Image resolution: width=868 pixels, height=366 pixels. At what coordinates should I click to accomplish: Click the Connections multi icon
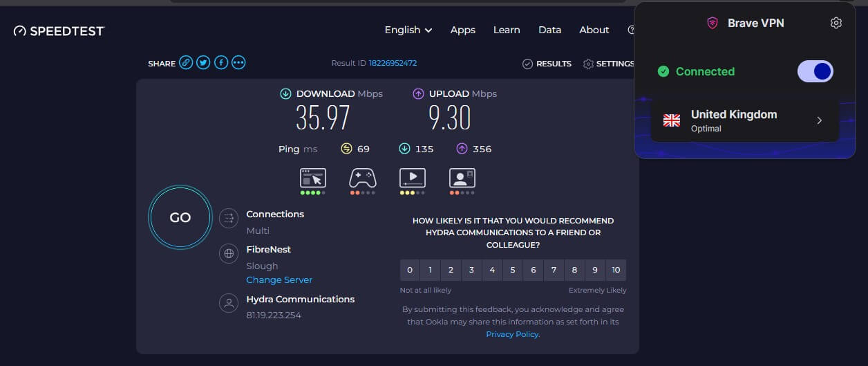[x=228, y=219]
